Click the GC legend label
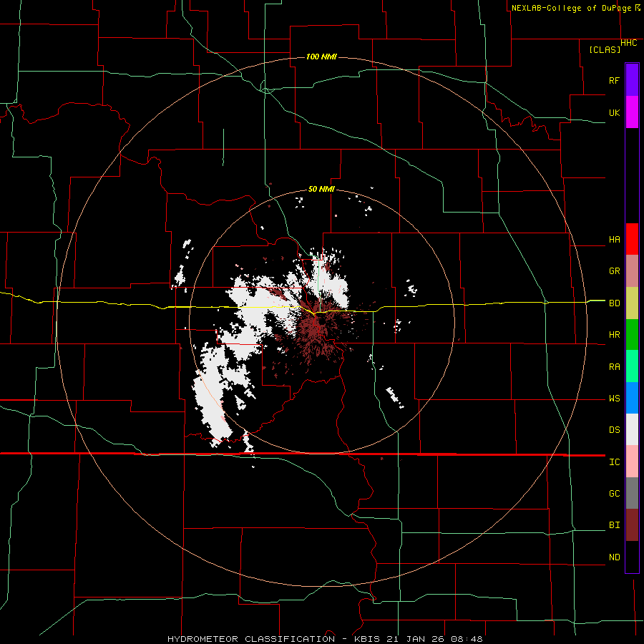This screenshot has width=644, height=644. coord(615,494)
